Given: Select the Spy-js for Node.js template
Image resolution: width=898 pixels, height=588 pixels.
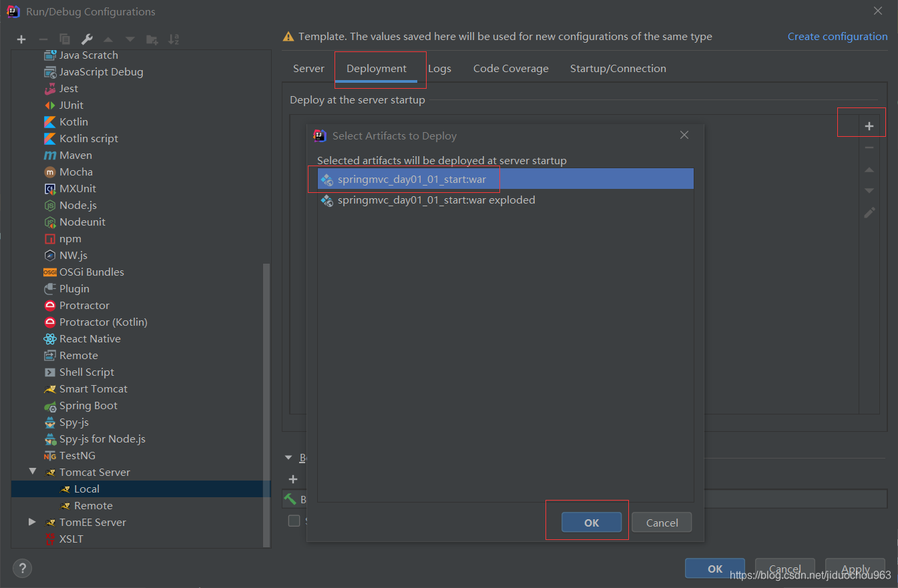Looking at the screenshot, I should pos(95,439).
